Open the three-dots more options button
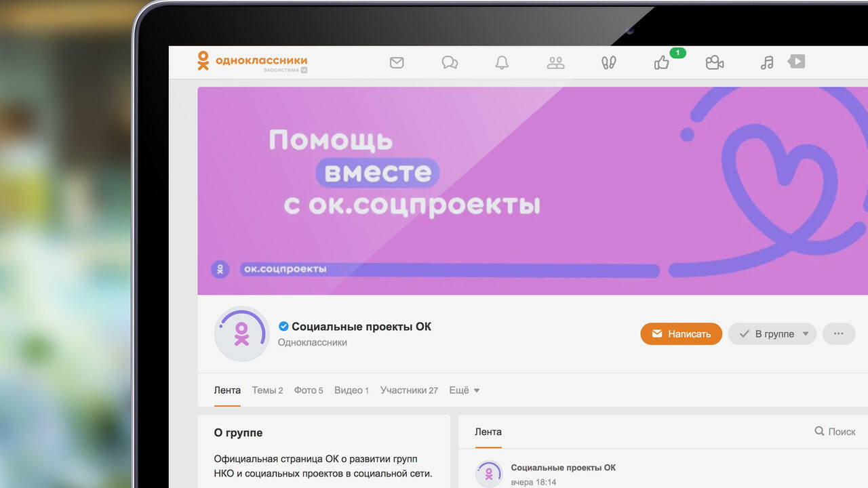This screenshot has height=488, width=868. pyautogui.click(x=839, y=333)
